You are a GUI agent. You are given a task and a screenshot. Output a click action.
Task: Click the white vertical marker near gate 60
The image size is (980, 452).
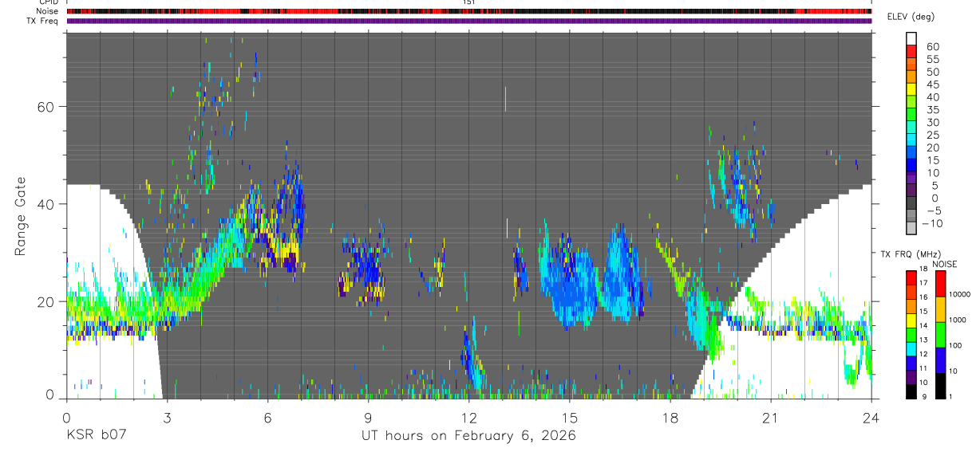[x=505, y=99]
